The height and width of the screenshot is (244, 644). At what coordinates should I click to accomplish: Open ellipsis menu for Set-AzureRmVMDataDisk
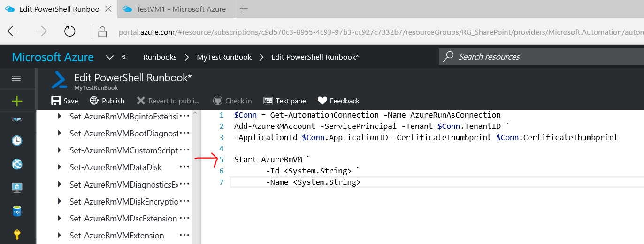tap(184, 167)
